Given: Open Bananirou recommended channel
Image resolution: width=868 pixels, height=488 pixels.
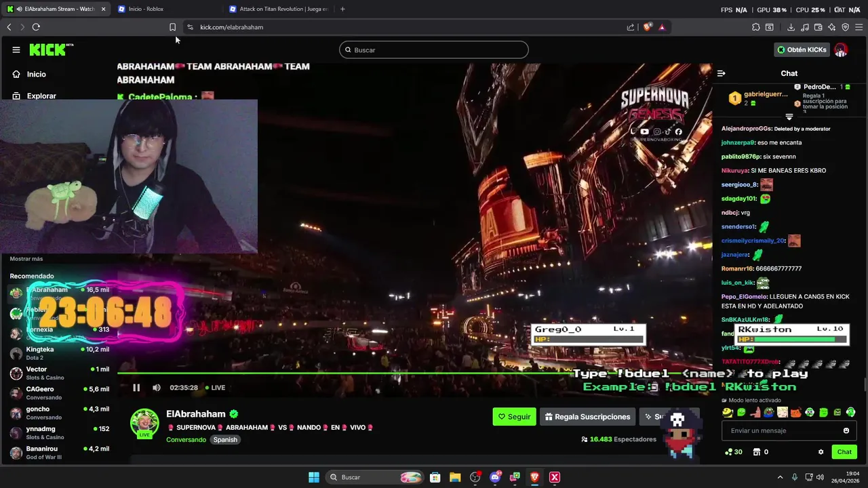Looking at the screenshot, I should point(59,453).
